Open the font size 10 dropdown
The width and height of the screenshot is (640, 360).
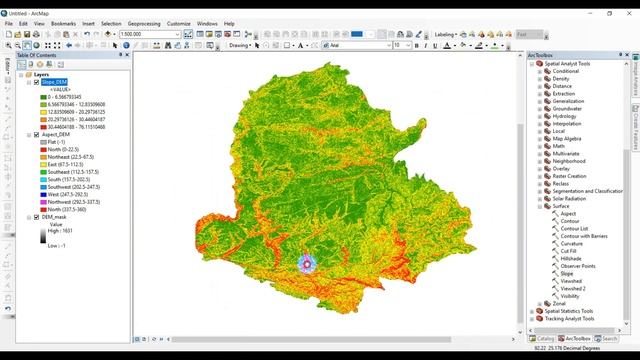[408, 45]
